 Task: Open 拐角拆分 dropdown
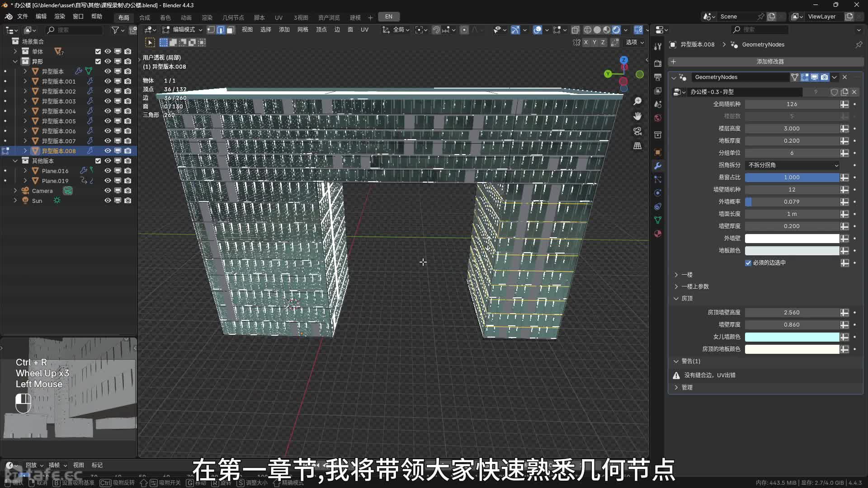(x=793, y=165)
